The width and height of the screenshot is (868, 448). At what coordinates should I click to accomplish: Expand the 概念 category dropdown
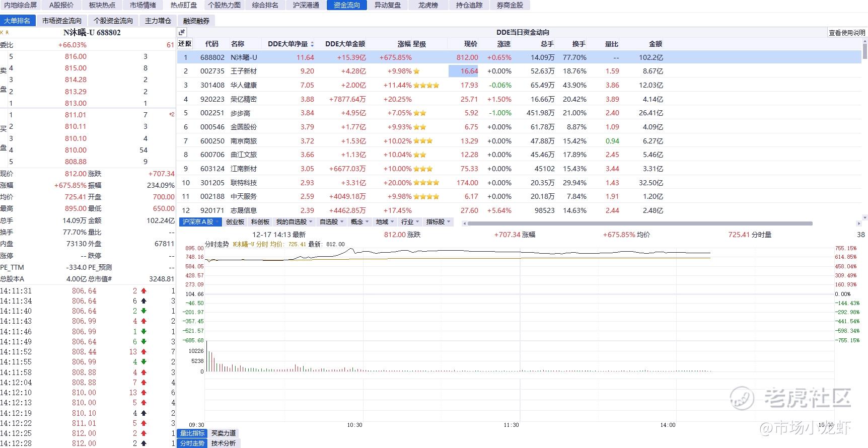(359, 222)
